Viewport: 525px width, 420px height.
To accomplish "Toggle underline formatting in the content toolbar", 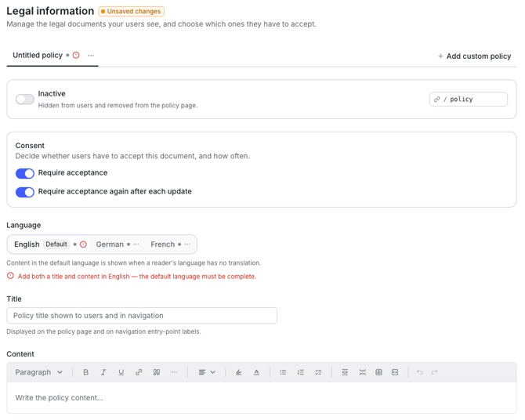I will pyautogui.click(x=121, y=372).
